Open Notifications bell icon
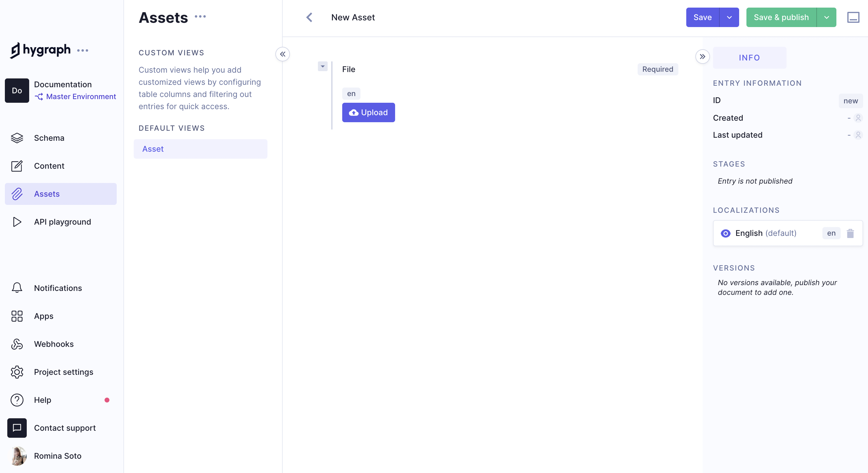 17,288
